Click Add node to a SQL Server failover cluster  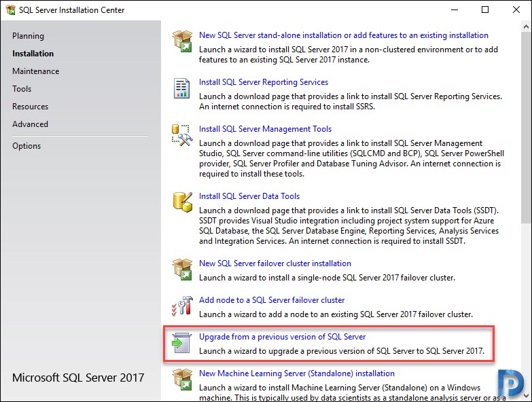coord(272,300)
